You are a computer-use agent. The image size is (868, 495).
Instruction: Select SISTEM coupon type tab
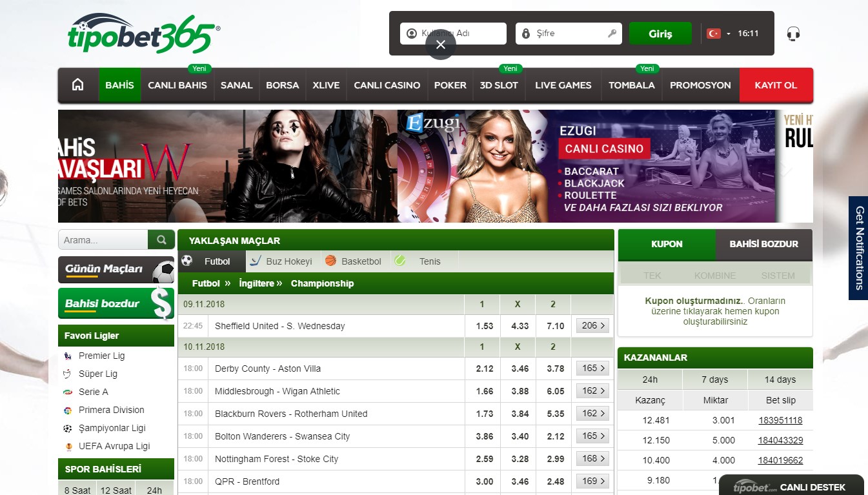pyautogui.click(x=778, y=276)
